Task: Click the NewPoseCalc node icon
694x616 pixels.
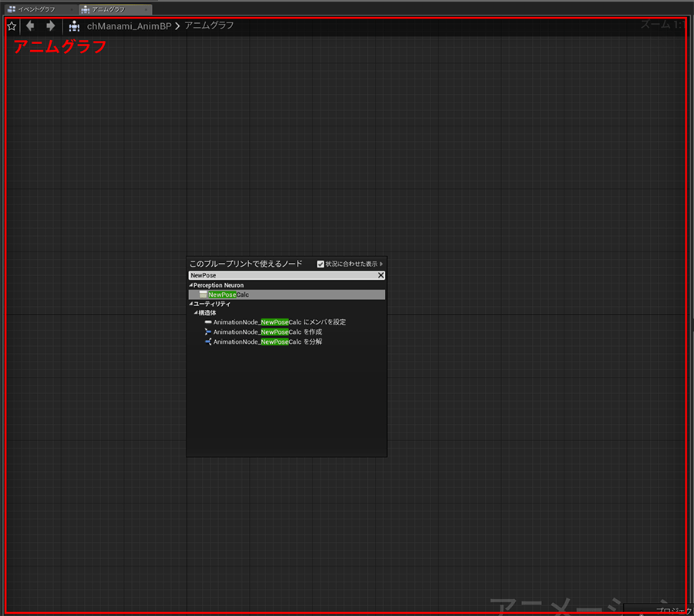Action: point(203,295)
